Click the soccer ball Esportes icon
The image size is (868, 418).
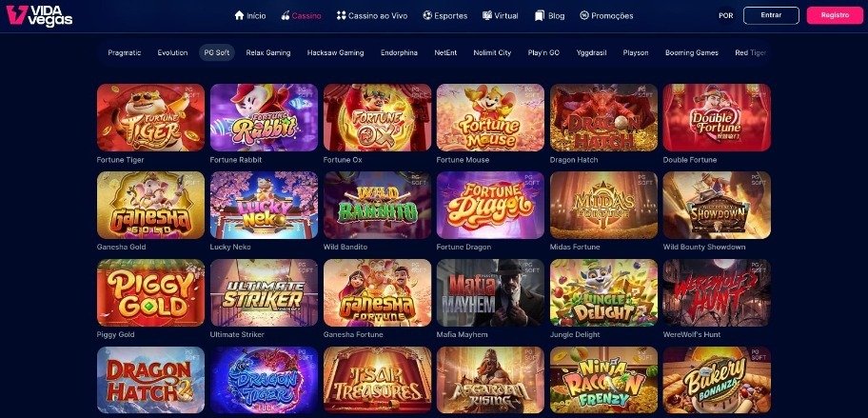tap(426, 15)
